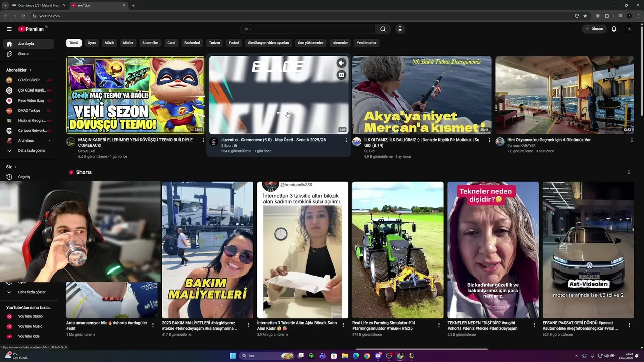Open the Dövüşçü Teemo video thumbnail

coord(136,95)
